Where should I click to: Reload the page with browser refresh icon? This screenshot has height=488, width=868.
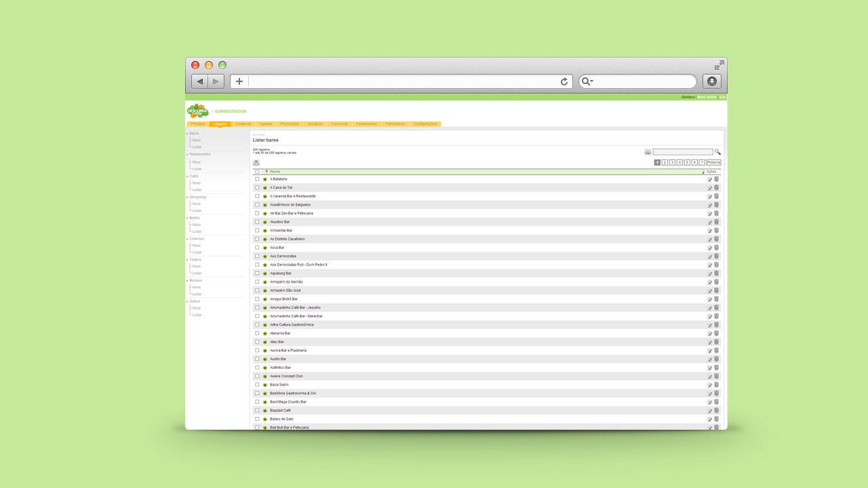[x=564, y=81]
